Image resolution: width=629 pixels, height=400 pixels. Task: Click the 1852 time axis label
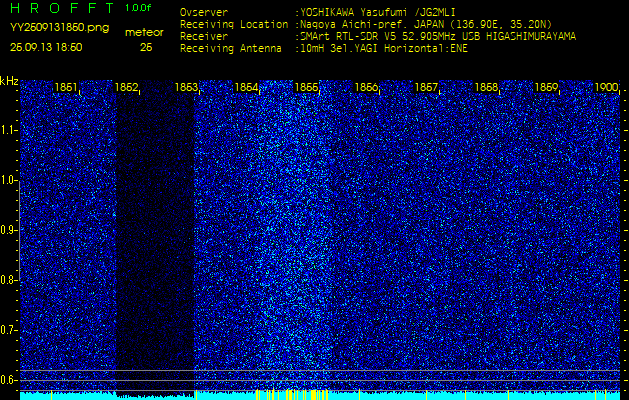pos(126,87)
